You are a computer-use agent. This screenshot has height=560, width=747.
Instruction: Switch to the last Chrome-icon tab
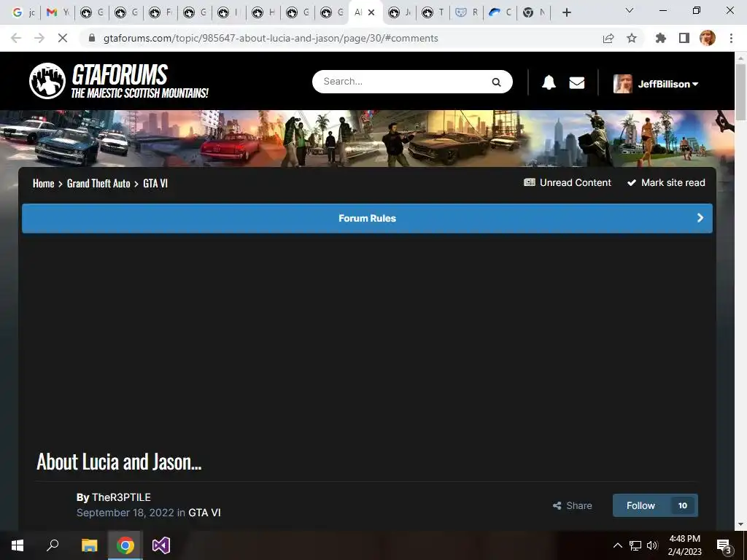[x=533, y=12]
